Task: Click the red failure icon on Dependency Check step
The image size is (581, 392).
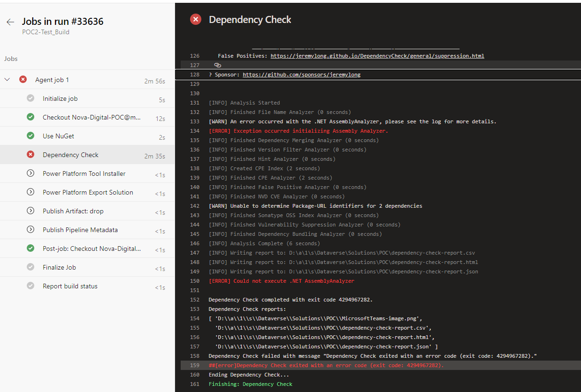Action: coord(30,155)
